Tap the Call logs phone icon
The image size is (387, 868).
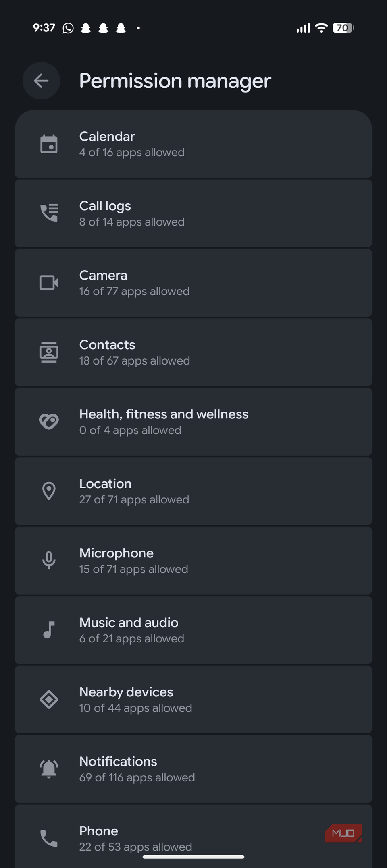49,213
